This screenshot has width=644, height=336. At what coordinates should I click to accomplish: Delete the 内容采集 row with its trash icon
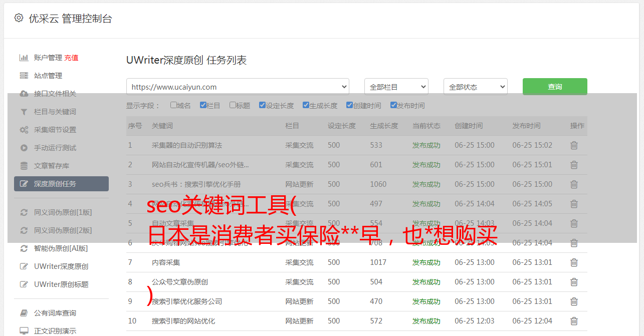(x=574, y=262)
